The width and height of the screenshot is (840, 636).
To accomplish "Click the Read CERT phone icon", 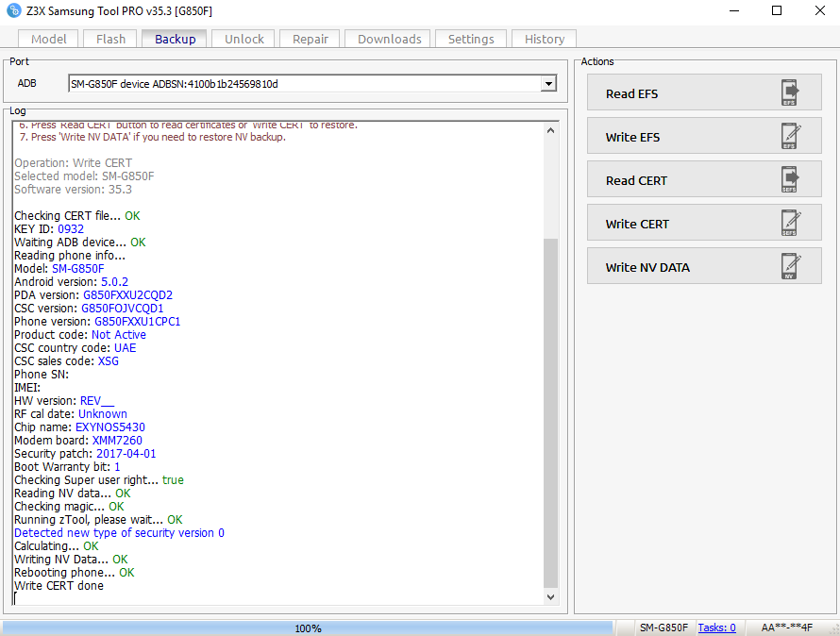I will tap(789, 179).
